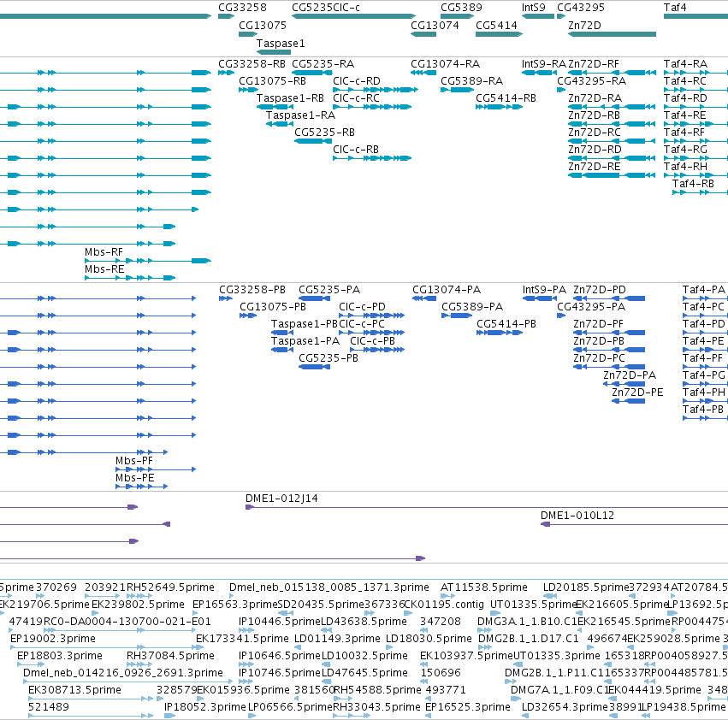This screenshot has width=728, height=720.
Task: Select EST Dmel_neb_014216_0926_2691.3prime
Action: click(128, 682)
